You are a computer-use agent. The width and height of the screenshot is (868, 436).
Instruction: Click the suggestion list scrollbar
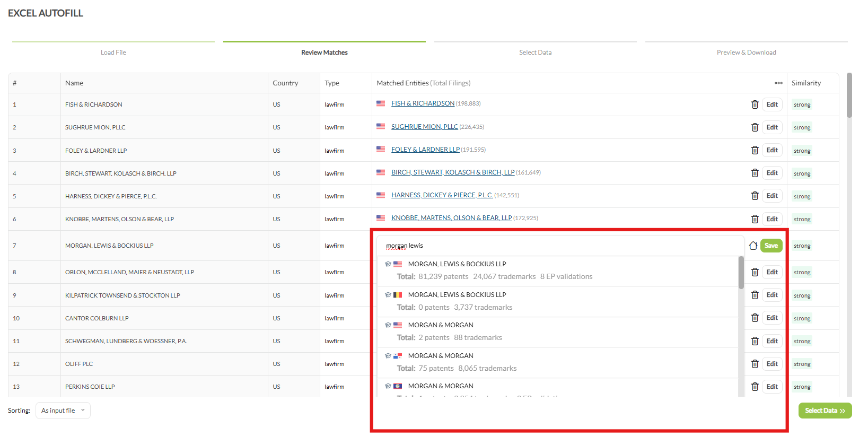point(741,273)
